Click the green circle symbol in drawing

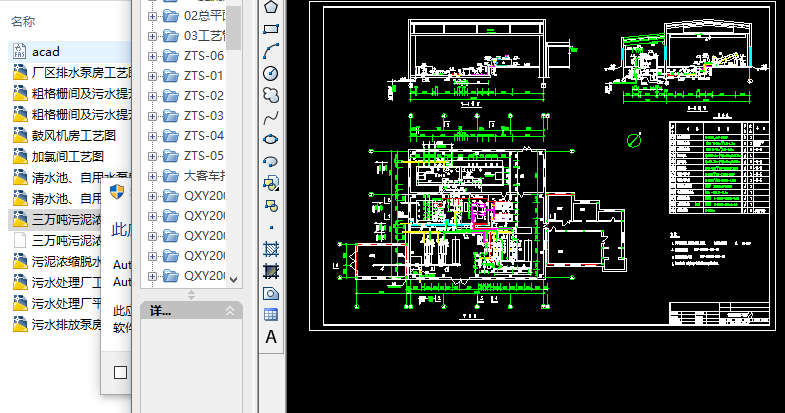(x=634, y=140)
